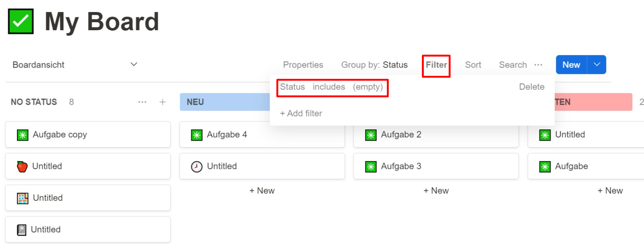Click green star icon on Aufgabe 4
Image resolution: width=644 pixels, height=244 pixels.
pos(196,135)
